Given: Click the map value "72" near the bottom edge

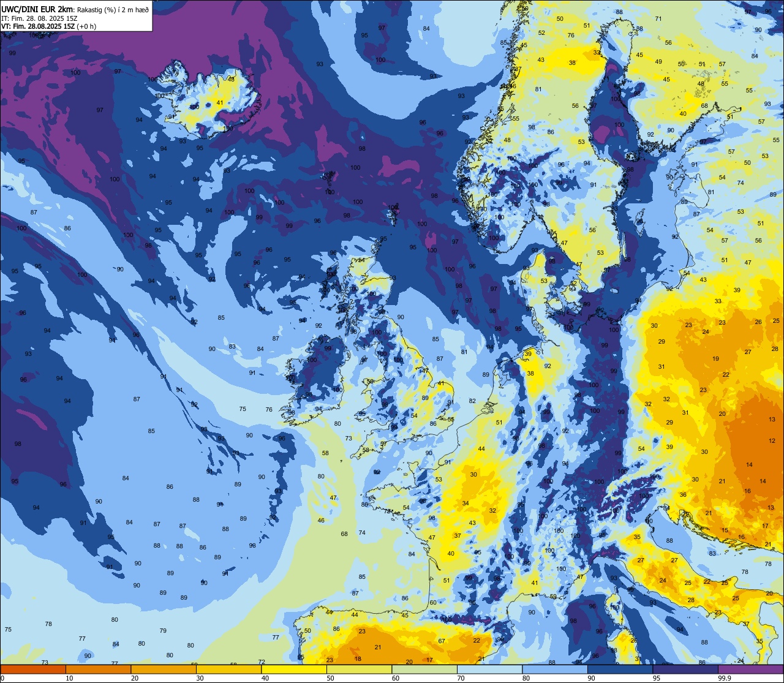Looking at the screenshot, I should (262, 662).
